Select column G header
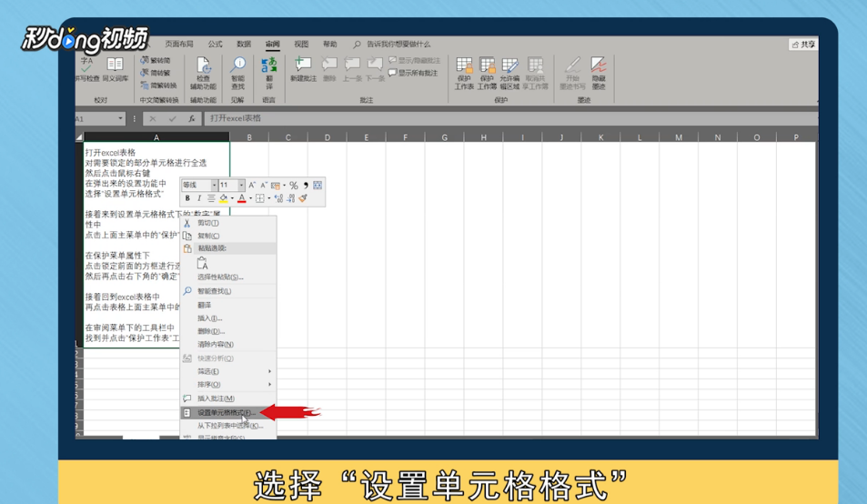The height and width of the screenshot is (504, 867). (445, 137)
